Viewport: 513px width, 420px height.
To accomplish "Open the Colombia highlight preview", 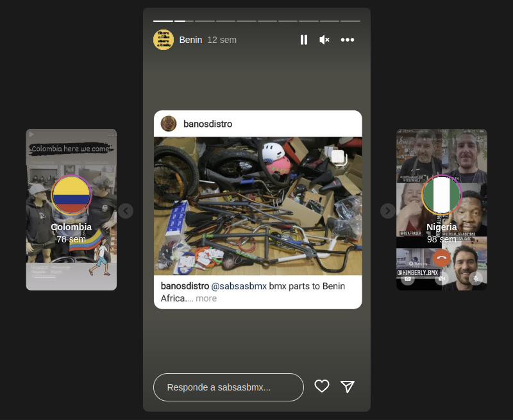I will pos(71,210).
